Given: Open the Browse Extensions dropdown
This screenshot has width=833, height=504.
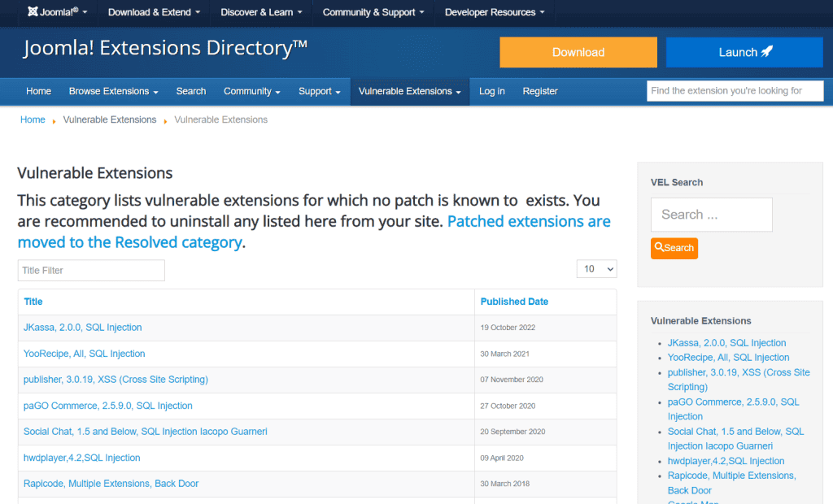Looking at the screenshot, I should 114,91.
